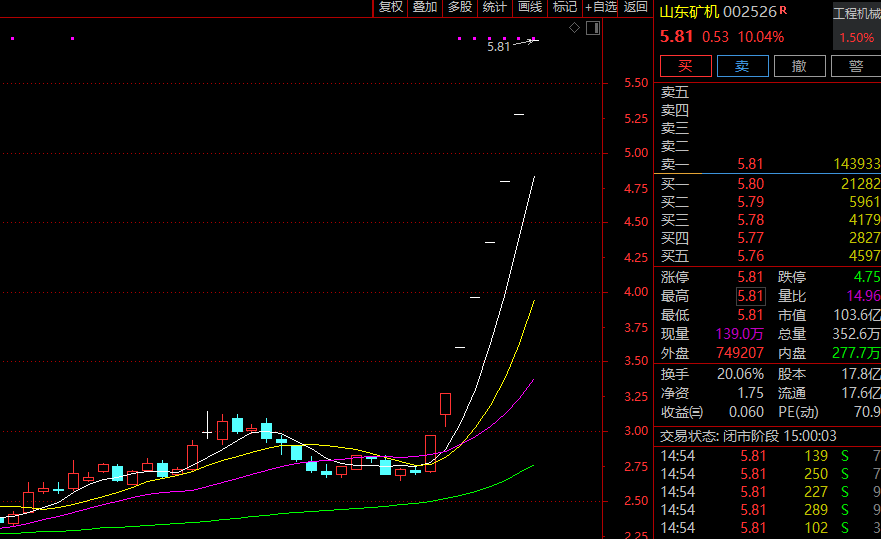881x539 pixels.
Task: Select the tick row with volume 250
Action: (768, 474)
